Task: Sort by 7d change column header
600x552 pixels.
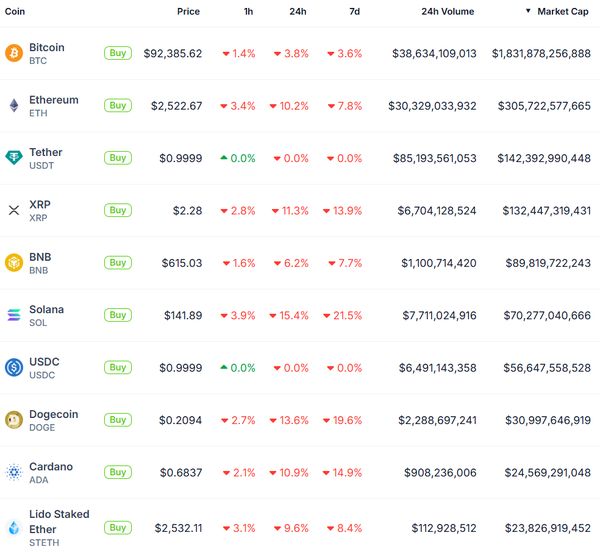Action: [355, 11]
